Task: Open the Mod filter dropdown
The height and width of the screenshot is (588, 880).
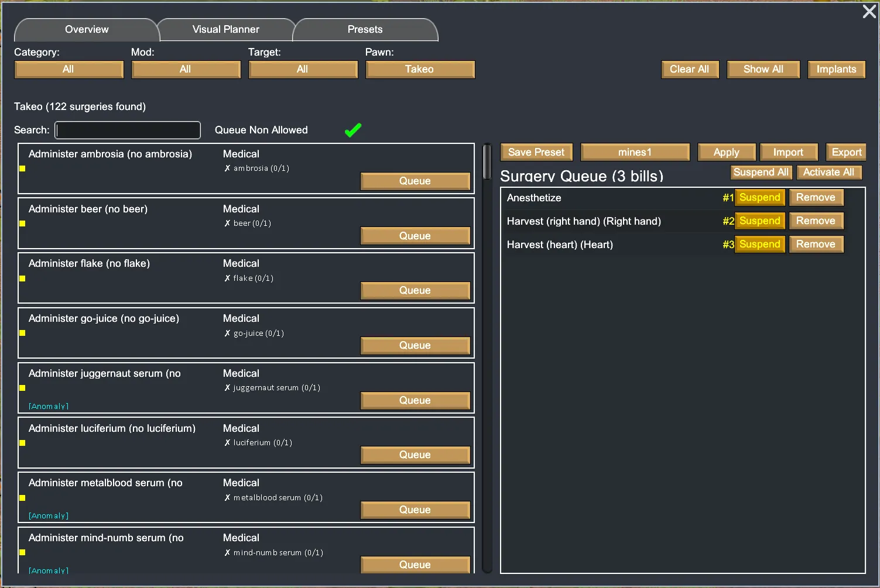Action: pyautogui.click(x=186, y=70)
